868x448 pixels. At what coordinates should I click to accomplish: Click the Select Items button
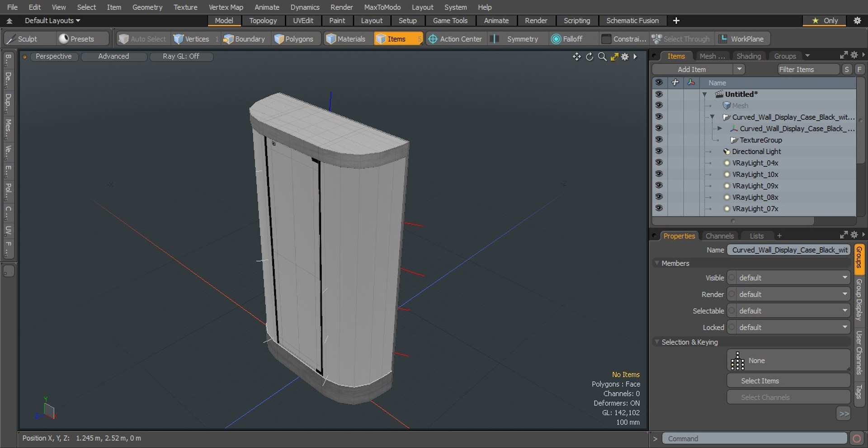[x=788, y=381]
